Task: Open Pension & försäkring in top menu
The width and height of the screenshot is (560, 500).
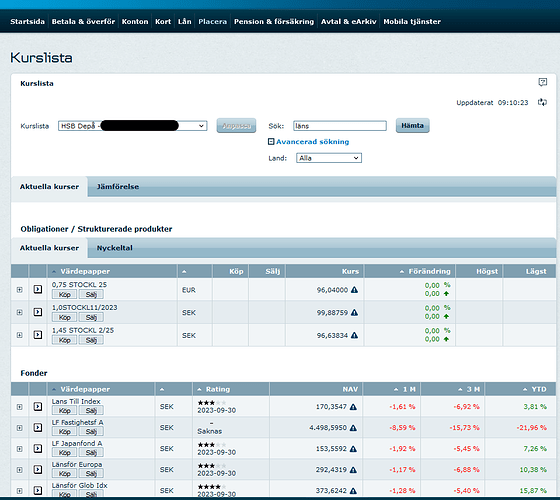Action: point(274,21)
